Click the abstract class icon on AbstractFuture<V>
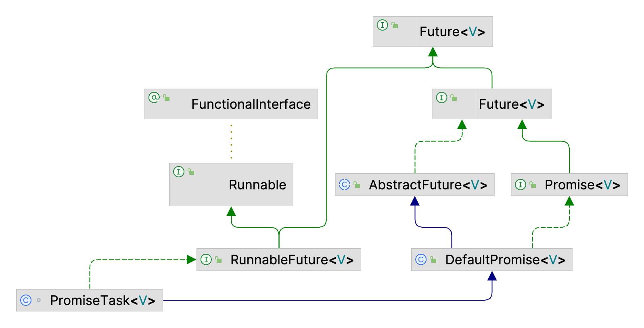The image size is (644, 328). (345, 185)
